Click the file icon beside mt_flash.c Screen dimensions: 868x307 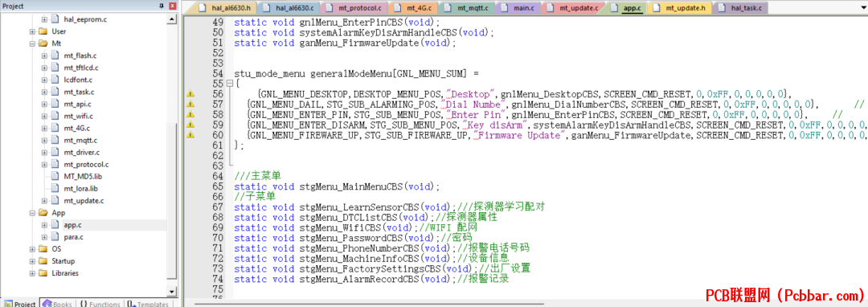(x=55, y=55)
